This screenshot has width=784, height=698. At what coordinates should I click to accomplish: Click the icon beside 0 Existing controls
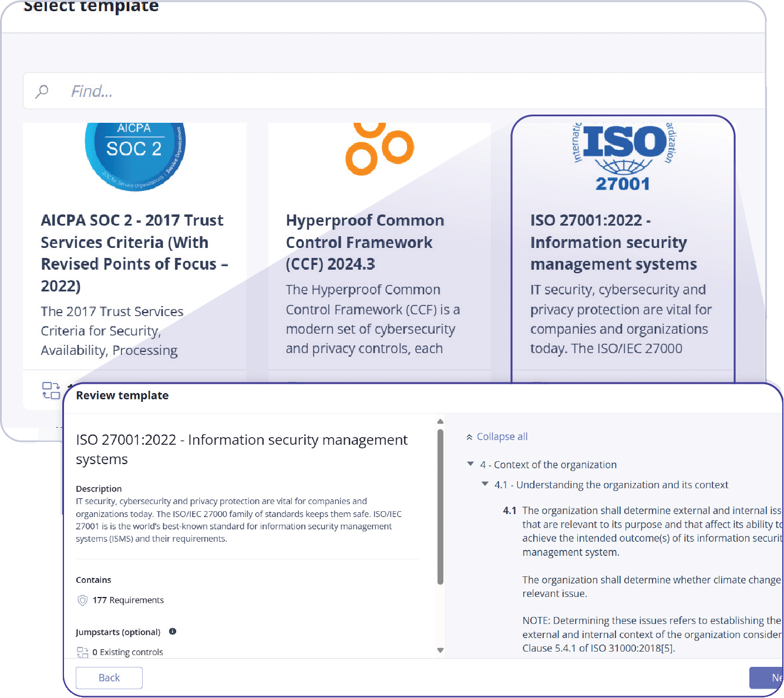point(82,652)
